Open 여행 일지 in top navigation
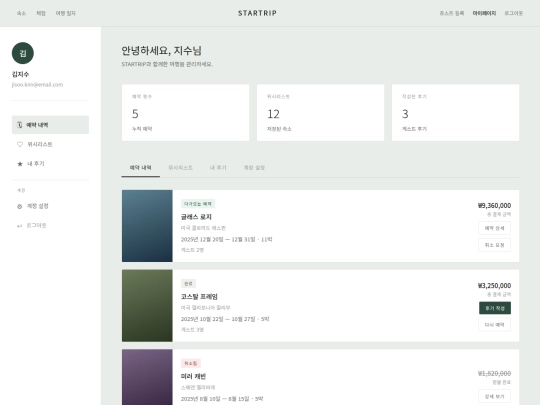Screen dimensions: 540x405 tap(65, 13)
